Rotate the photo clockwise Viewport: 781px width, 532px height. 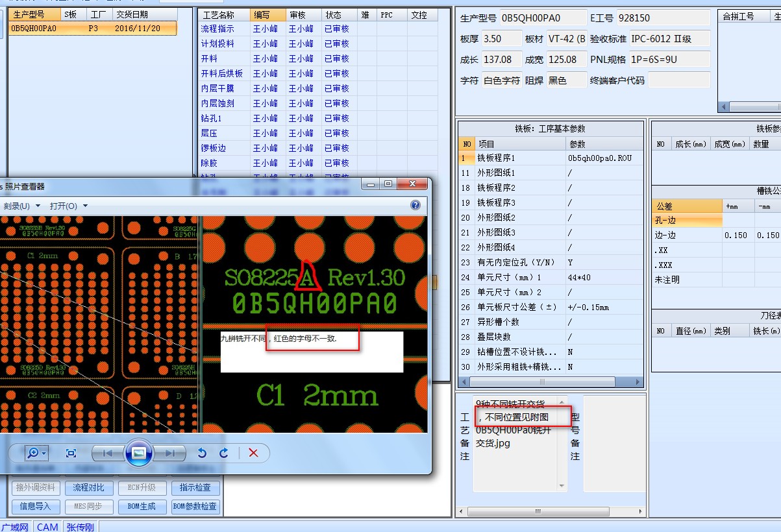(224, 453)
